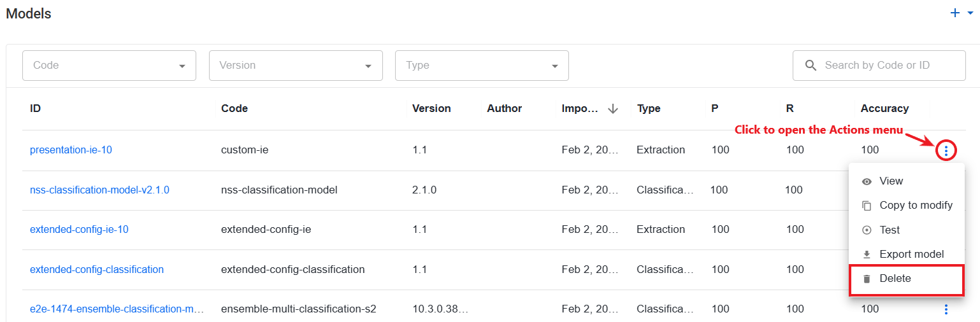Click the download icon beside Export model
Image resolution: width=980 pixels, height=322 pixels.
[867, 255]
